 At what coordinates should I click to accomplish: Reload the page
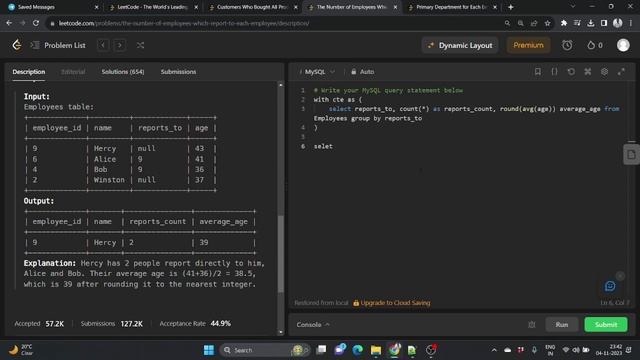click(36, 23)
